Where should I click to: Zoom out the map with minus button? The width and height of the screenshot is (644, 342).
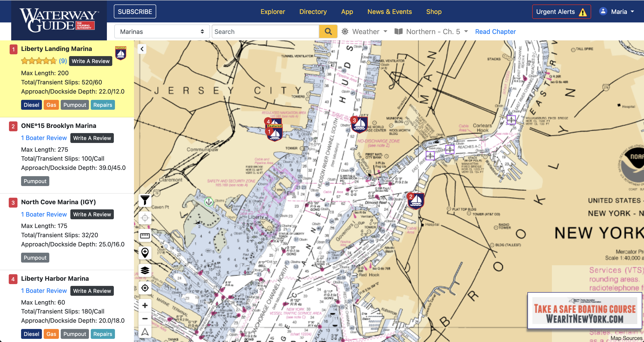pos(145,319)
